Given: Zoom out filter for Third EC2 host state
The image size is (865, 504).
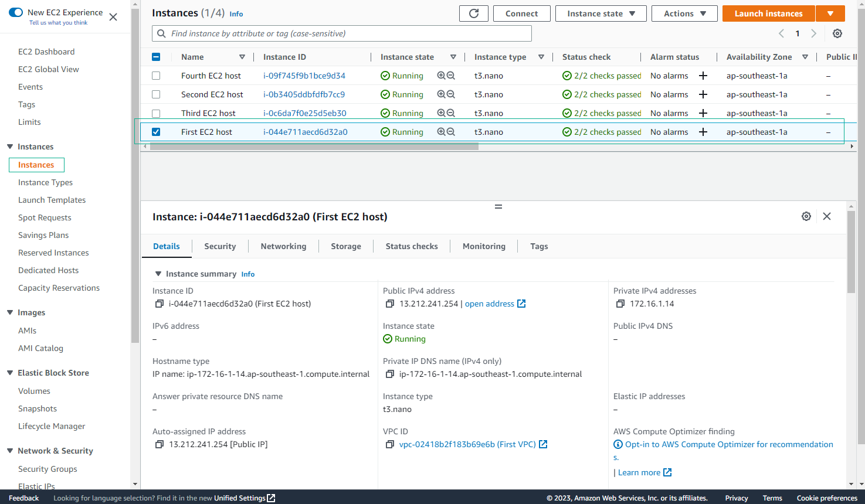Looking at the screenshot, I should click(x=451, y=113).
